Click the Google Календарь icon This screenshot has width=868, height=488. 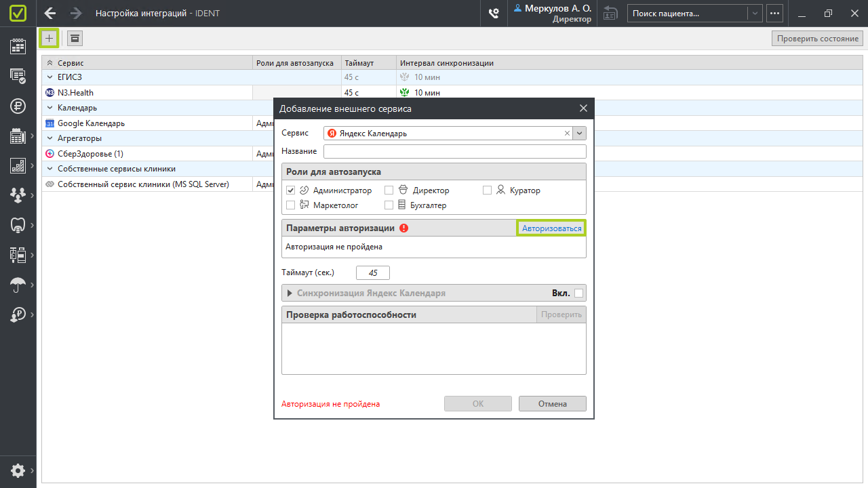pyautogui.click(x=50, y=123)
